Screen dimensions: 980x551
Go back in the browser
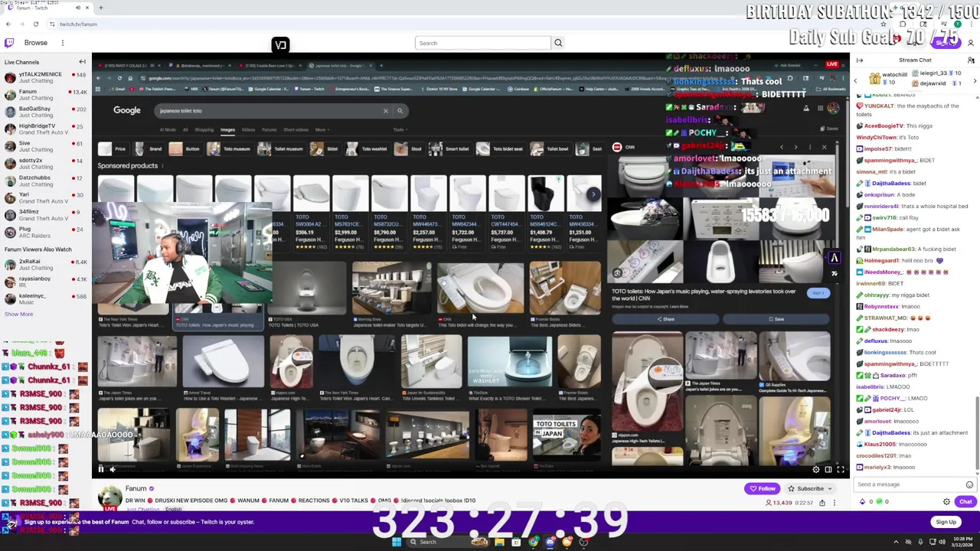pos(8,24)
